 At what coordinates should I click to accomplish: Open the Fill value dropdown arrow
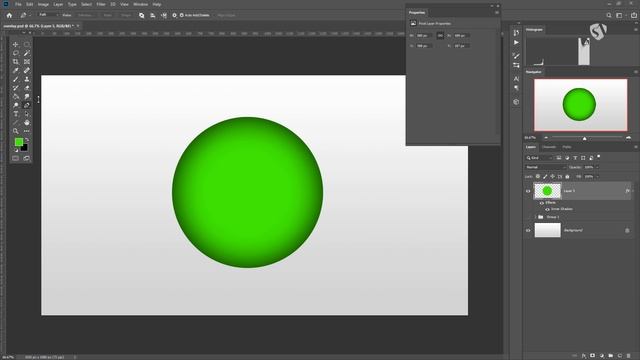coord(597,177)
